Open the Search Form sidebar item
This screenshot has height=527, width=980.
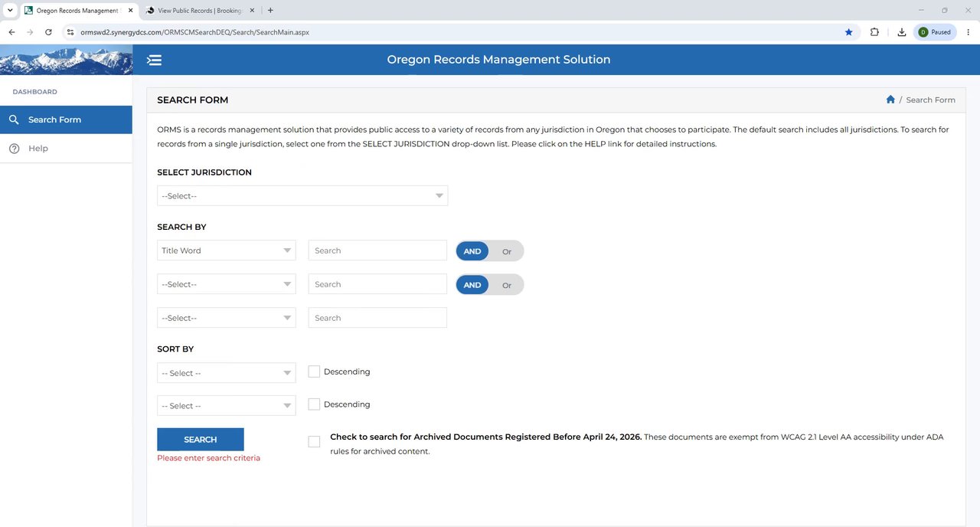tap(66, 119)
